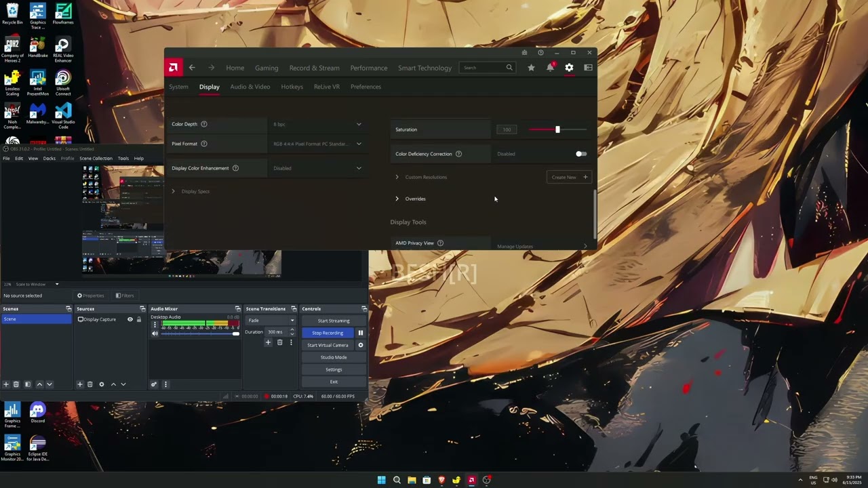The height and width of the screenshot is (488, 868).
Task: Open the favorites star icon in AMD Software
Action: 531,68
